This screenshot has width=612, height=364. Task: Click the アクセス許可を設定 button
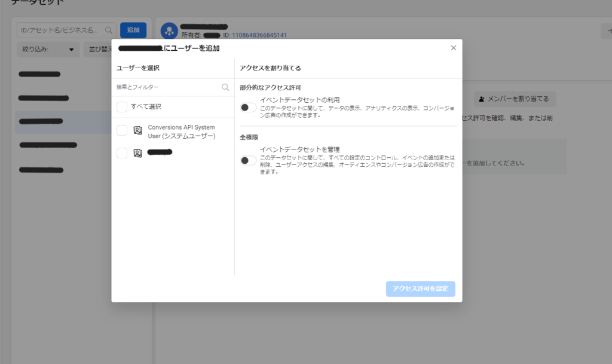(x=420, y=289)
